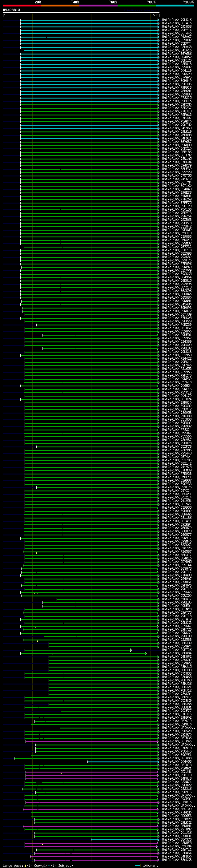This screenshot has height=868, width=197.
Task: Select the UniRef100_Q9ATL3 label
Action: coord(176,775)
